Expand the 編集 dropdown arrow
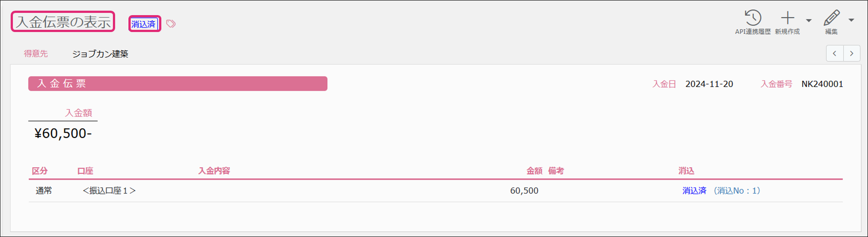Viewport: 868px width, 237px height. (851, 20)
